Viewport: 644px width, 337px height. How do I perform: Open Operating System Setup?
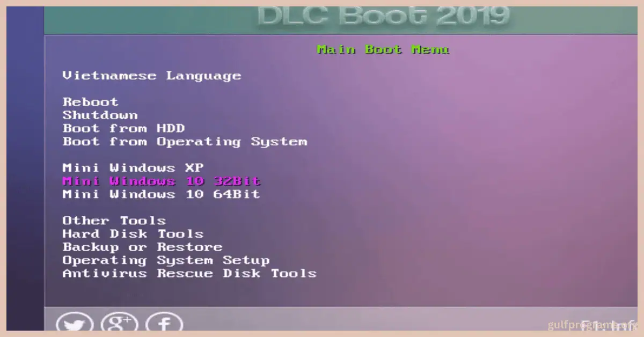[x=166, y=260]
